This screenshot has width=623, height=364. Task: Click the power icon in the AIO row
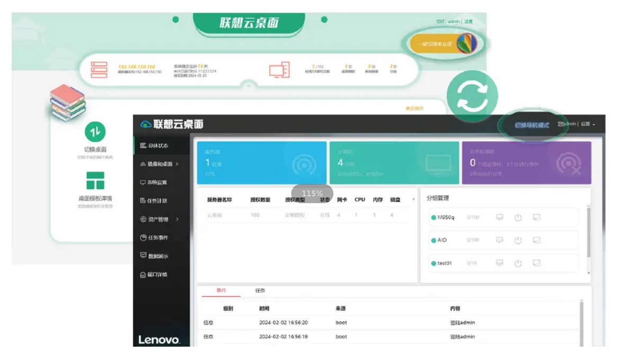coord(518,240)
